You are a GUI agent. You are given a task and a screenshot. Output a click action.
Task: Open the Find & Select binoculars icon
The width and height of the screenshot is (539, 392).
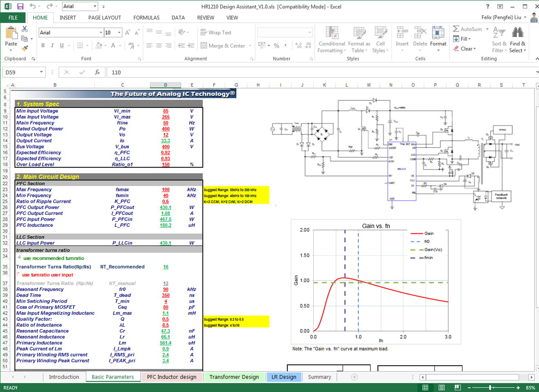pyautogui.click(x=517, y=33)
